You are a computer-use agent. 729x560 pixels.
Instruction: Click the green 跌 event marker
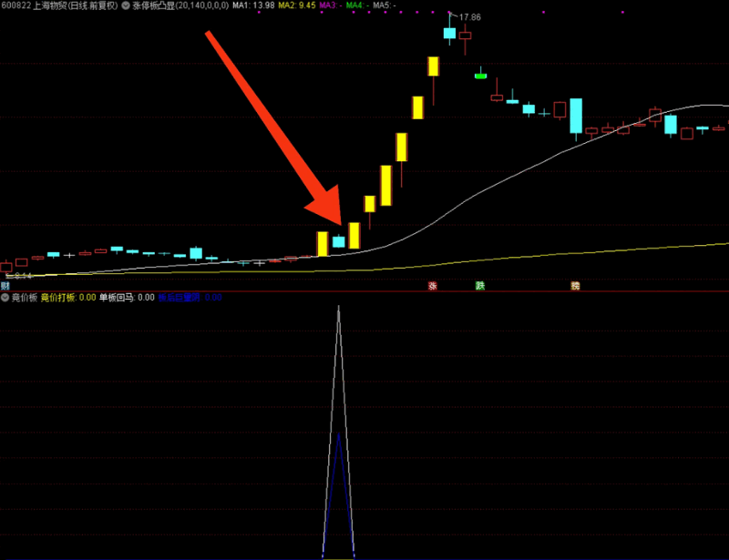pyautogui.click(x=480, y=286)
